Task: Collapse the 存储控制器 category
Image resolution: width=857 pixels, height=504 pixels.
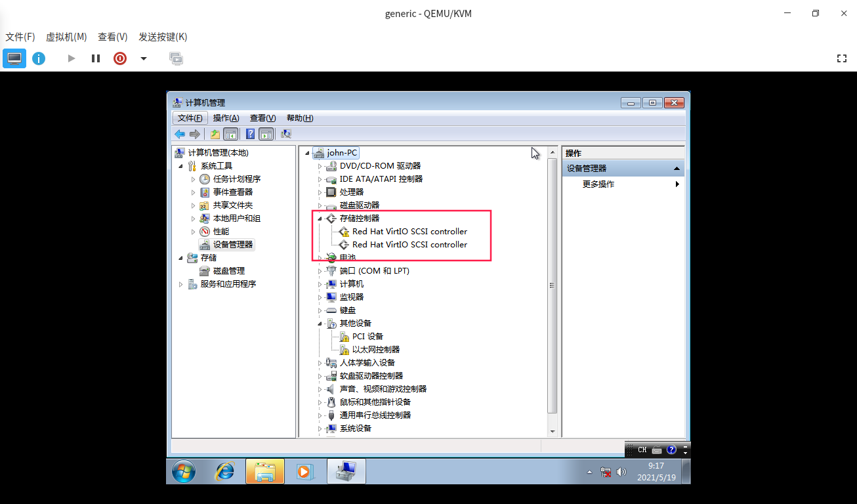Action: (320, 219)
